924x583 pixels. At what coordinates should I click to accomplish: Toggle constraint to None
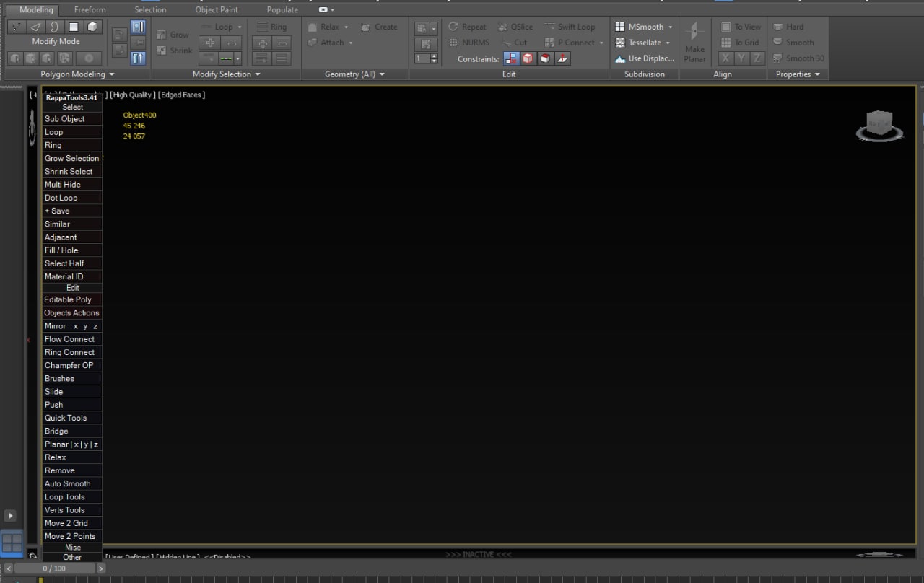[x=511, y=58]
